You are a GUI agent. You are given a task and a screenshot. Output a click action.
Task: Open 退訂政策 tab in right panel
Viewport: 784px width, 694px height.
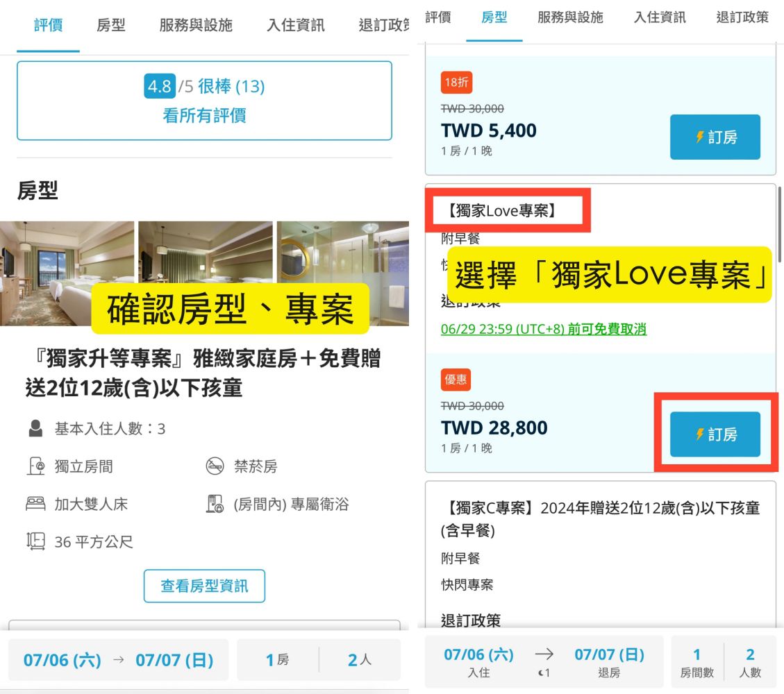(x=742, y=18)
